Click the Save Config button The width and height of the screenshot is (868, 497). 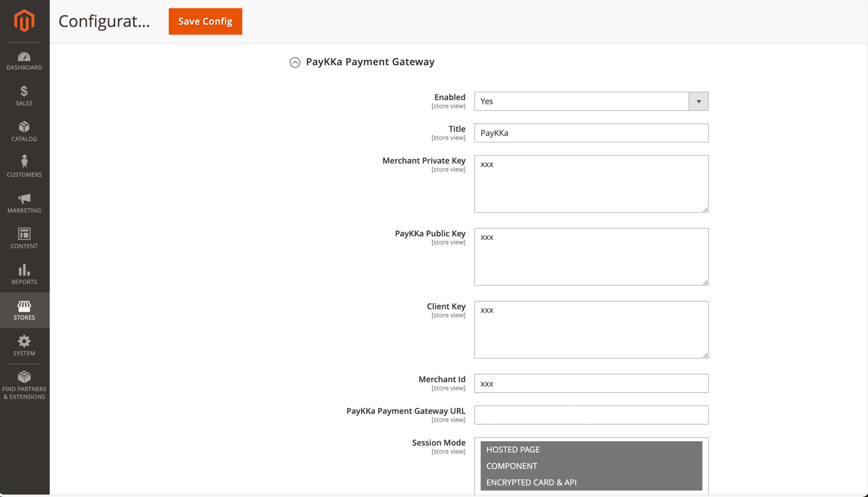205,21
